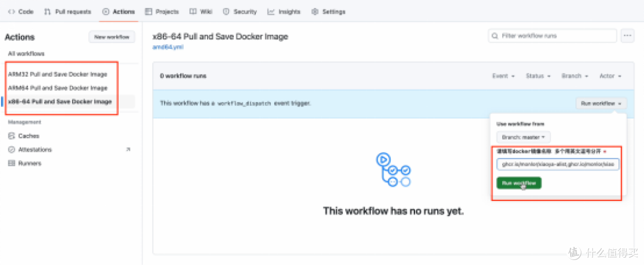The image size is (644, 266).
Task: Expand the Status filter dropdown
Action: 538,76
